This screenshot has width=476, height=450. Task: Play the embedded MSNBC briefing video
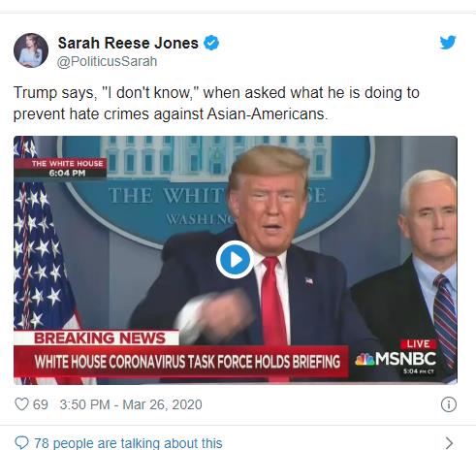[x=235, y=260]
